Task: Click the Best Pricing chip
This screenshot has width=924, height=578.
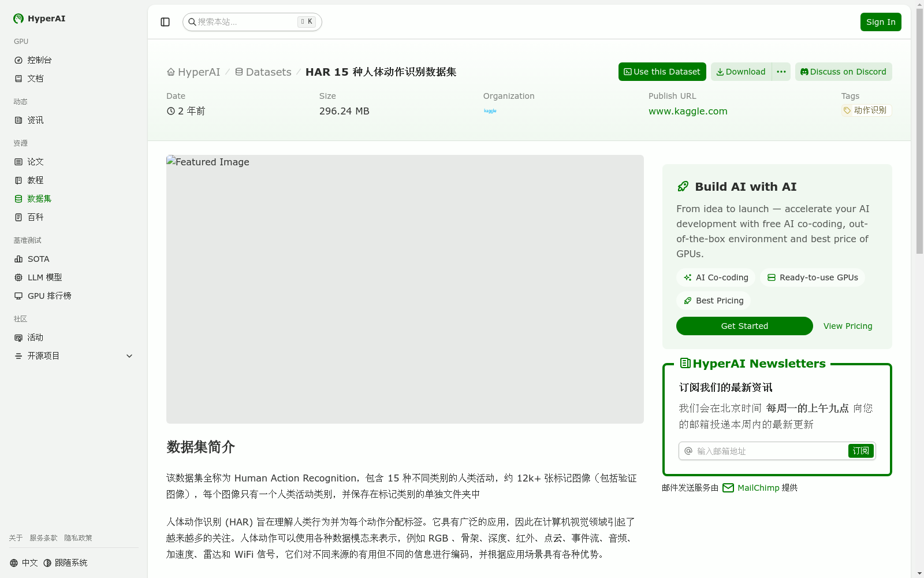Action: pos(713,301)
